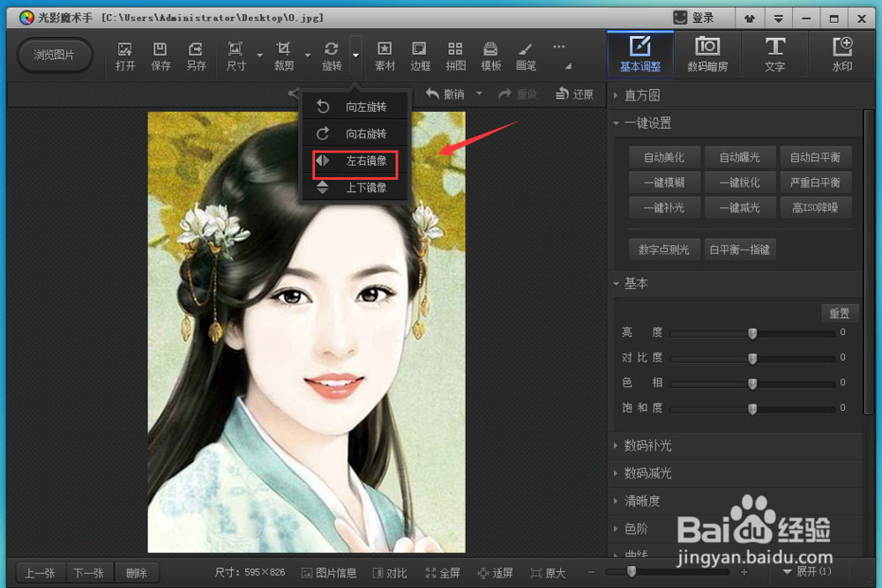Select the 尺寸 (Size) tool
The width and height of the screenshot is (882, 588).
click(235, 56)
